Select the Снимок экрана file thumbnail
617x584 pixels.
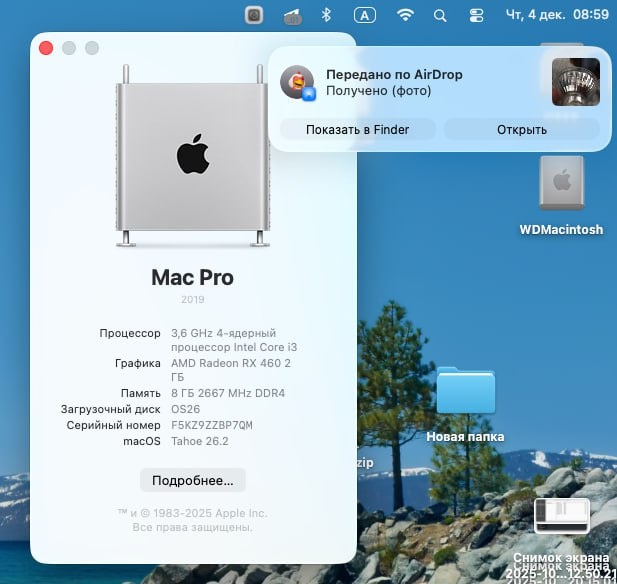562,515
